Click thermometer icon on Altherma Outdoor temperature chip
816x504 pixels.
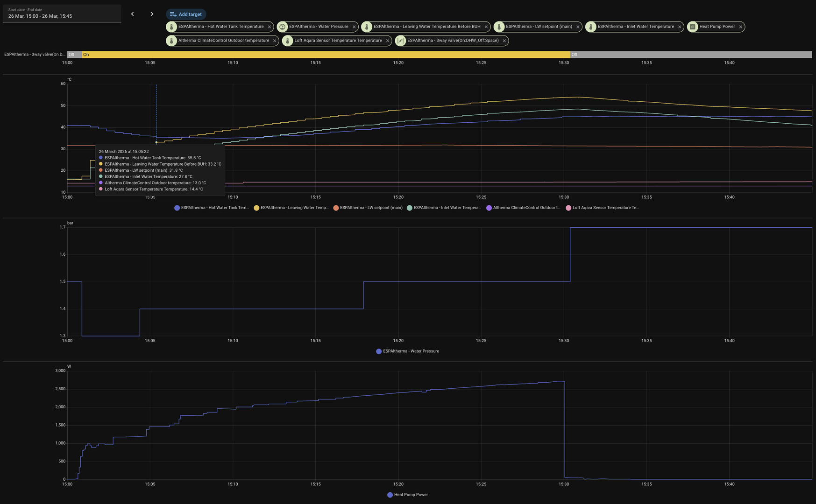[x=171, y=41]
